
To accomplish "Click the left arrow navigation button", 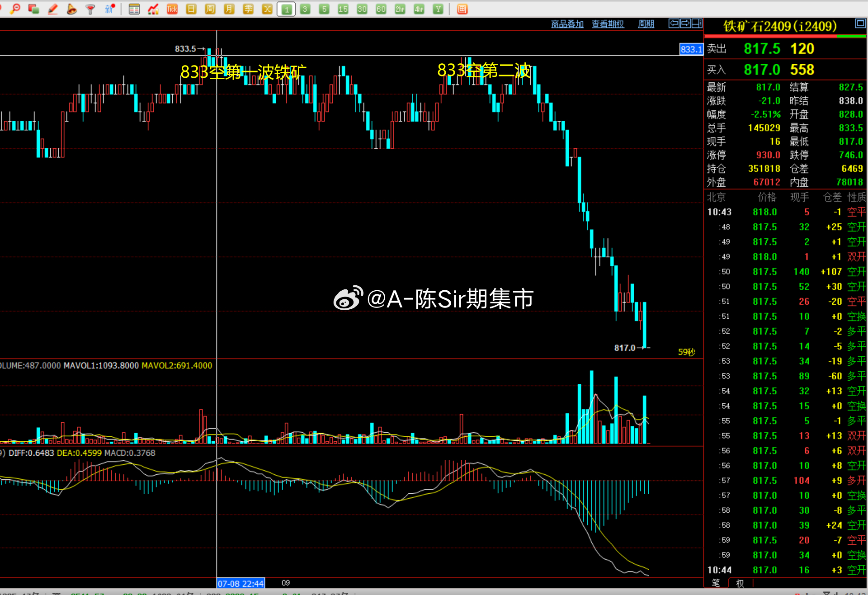I will 674,23.
